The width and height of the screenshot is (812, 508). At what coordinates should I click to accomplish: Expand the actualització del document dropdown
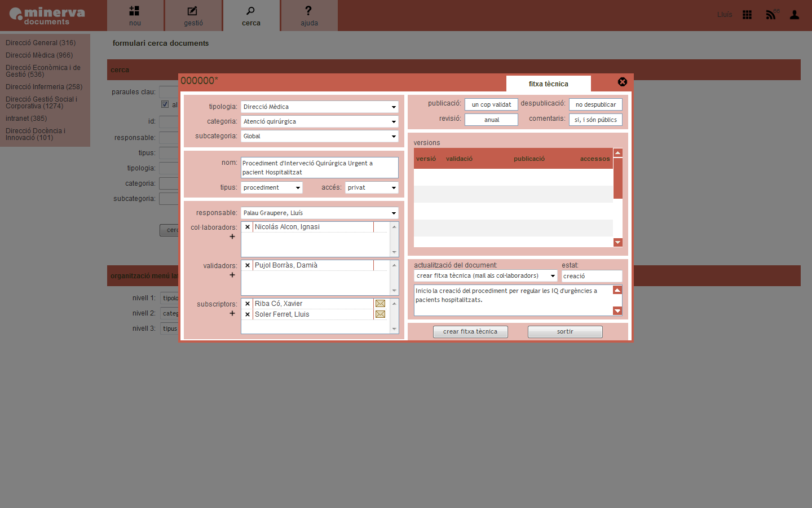coord(486,276)
